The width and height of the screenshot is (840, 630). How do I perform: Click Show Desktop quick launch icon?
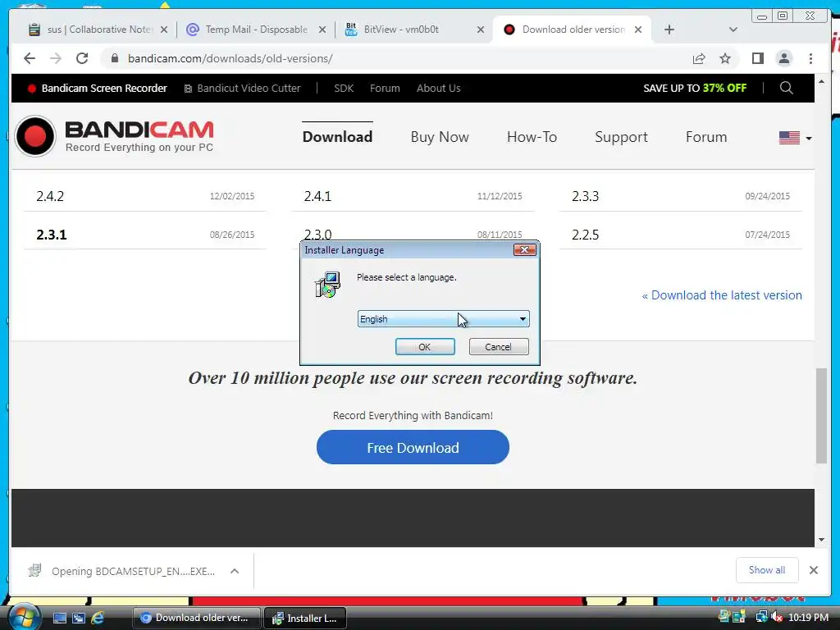pyautogui.click(x=59, y=619)
